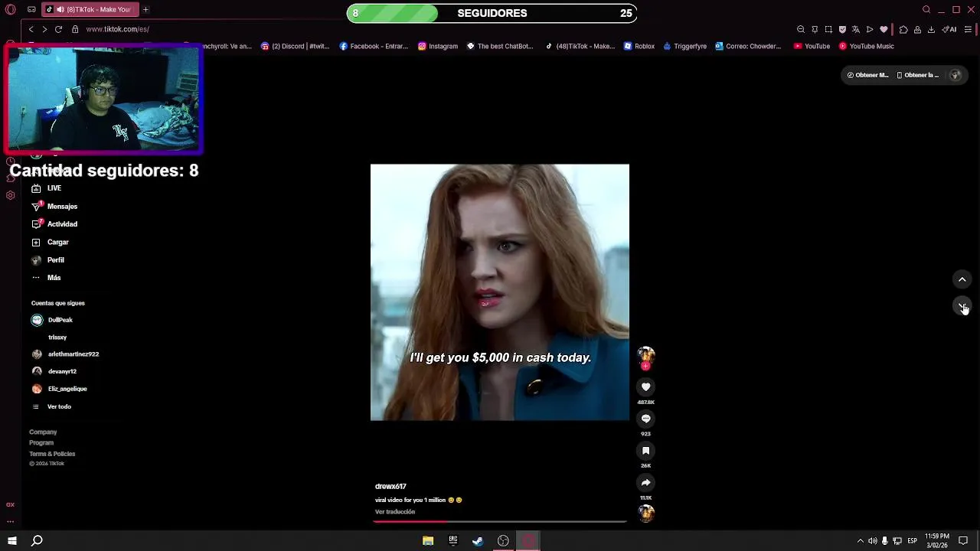Go to the previous video with the up chevron
The height and width of the screenshot is (551, 980).
pos(962,279)
